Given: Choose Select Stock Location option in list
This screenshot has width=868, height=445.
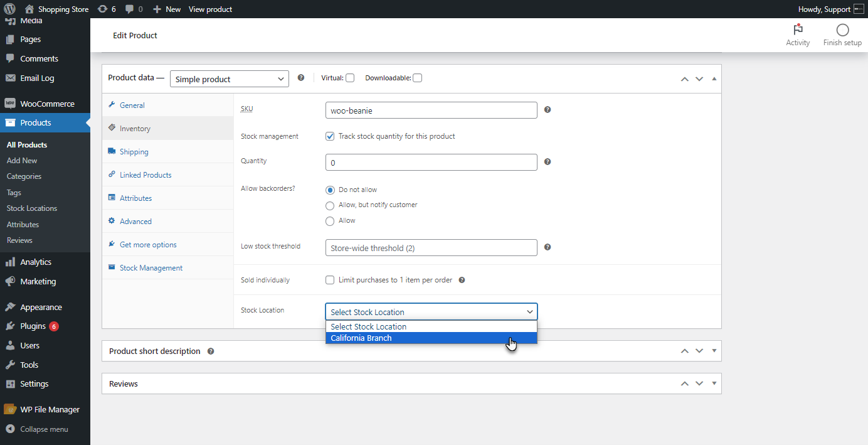Looking at the screenshot, I should click(x=431, y=327).
